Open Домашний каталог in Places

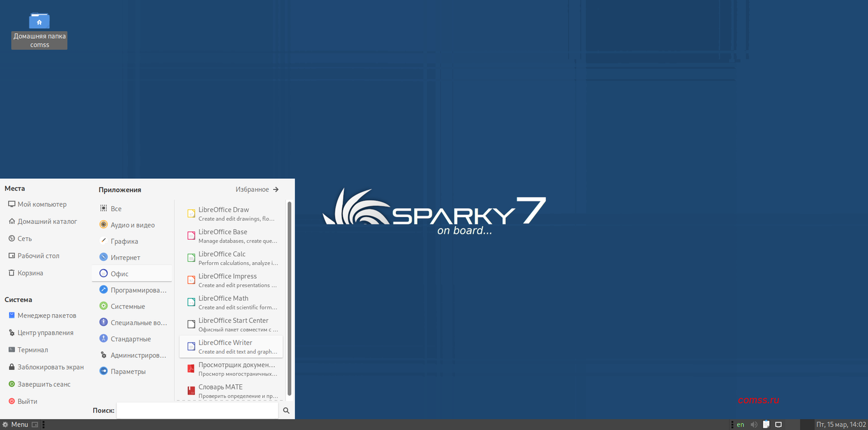[x=43, y=221]
